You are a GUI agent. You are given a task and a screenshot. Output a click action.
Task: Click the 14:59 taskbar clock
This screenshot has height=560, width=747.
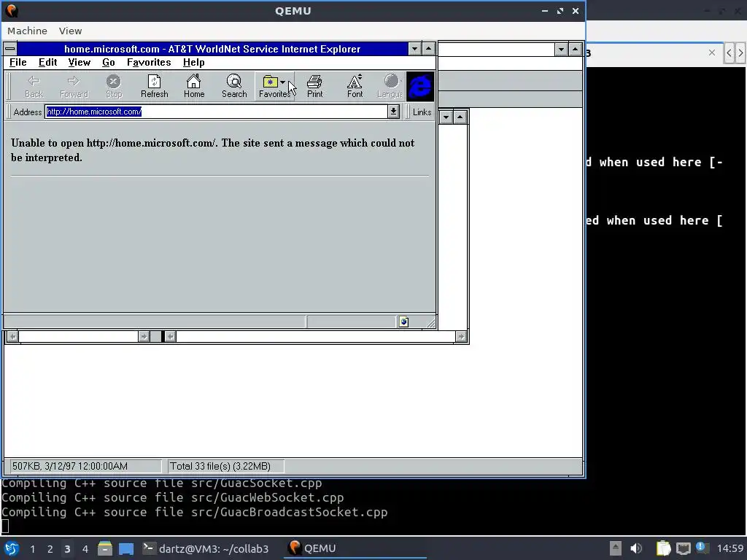(x=729, y=548)
